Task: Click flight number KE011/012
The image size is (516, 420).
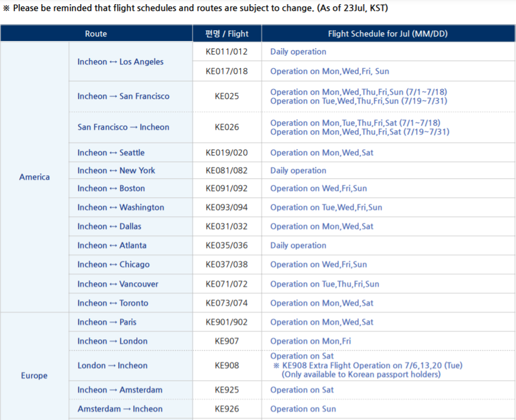Action: [226, 51]
